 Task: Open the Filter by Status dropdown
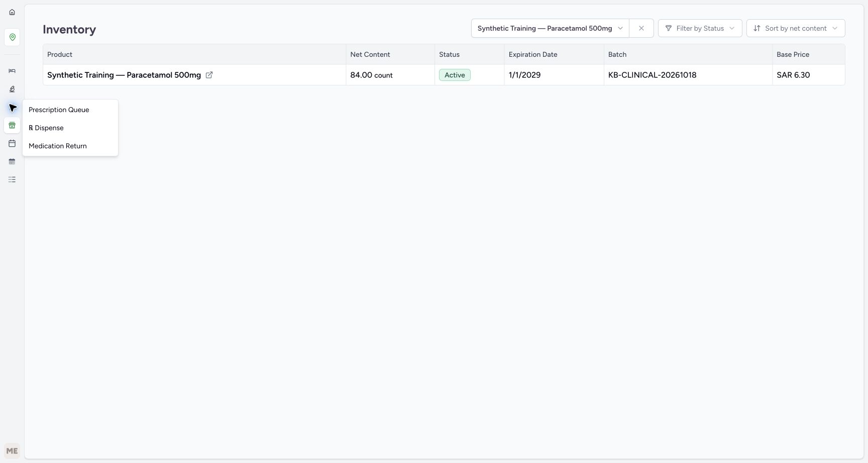tap(700, 28)
